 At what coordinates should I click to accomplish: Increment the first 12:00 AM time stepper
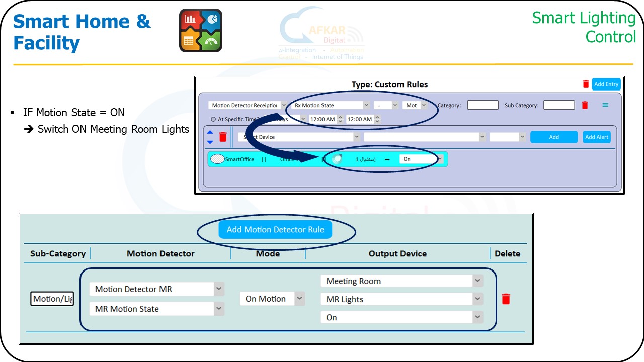(340, 117)
